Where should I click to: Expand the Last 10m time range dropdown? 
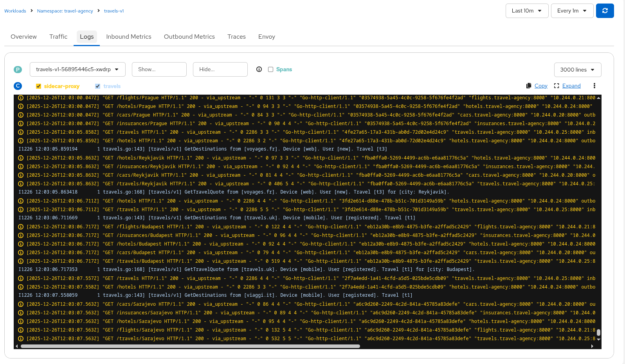click(526, 11)
